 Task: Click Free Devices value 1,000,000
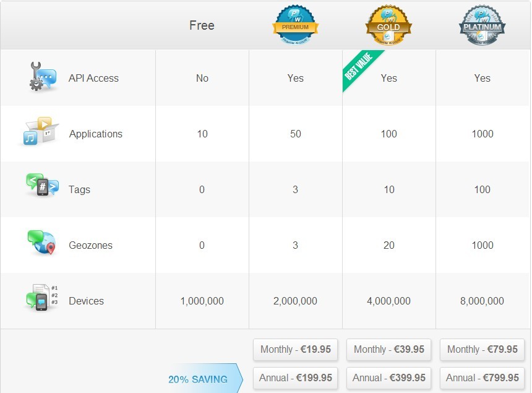202,301
